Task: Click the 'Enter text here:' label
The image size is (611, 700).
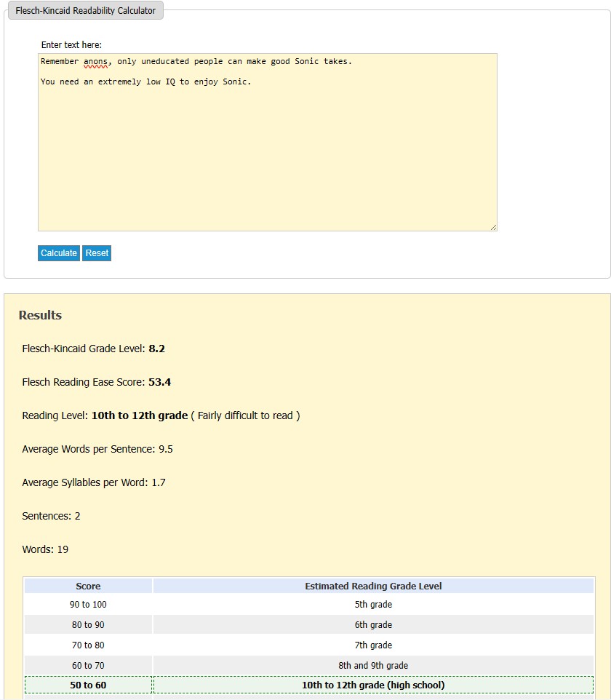Action: click(71, 44)
